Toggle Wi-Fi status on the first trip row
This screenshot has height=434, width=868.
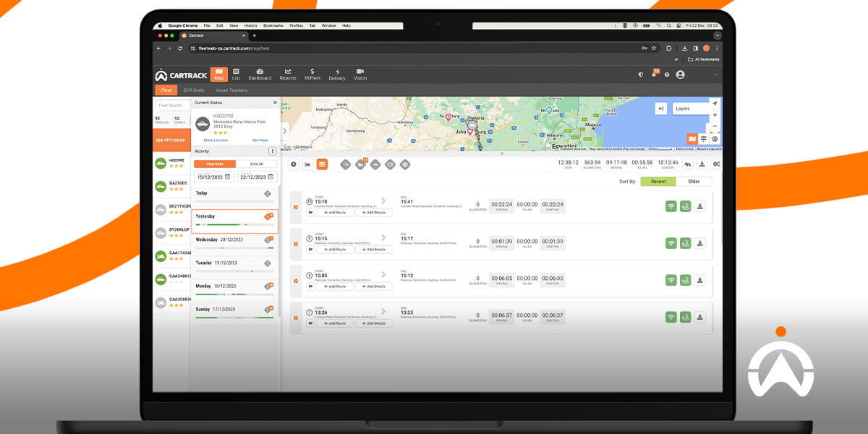tap(671, 206)
